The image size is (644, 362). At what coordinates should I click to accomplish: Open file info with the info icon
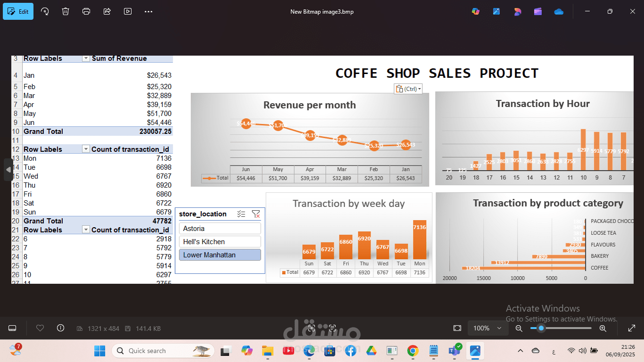click(60, 328)
